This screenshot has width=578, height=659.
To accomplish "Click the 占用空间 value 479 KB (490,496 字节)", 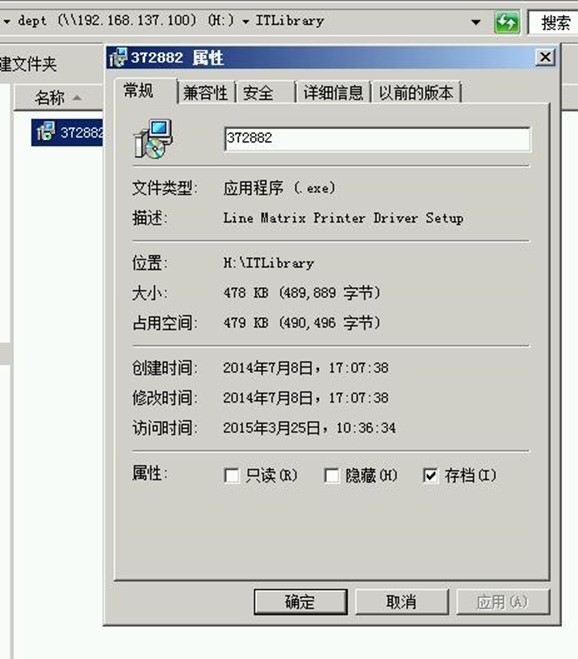I will 302,323.
